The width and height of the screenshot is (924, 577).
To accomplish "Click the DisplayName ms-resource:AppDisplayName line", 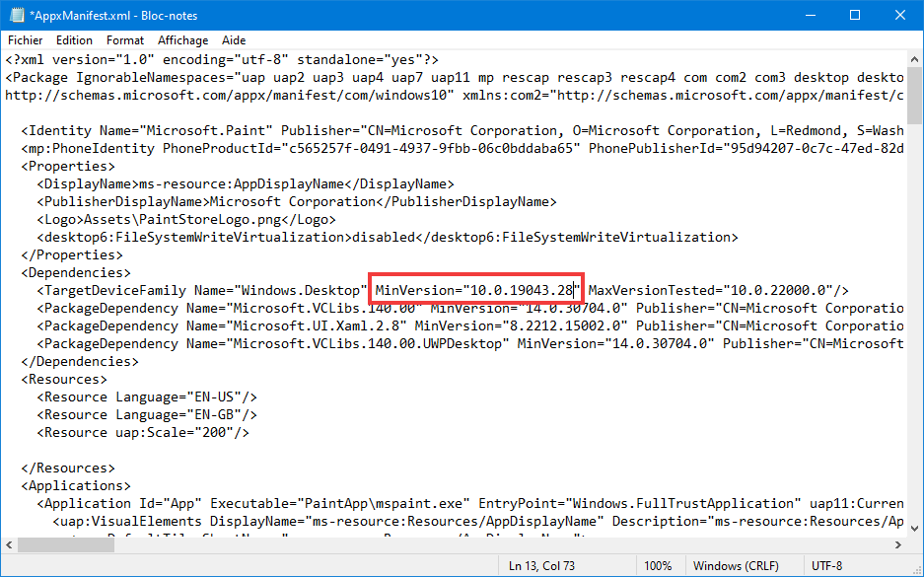I will (x=246, y=183).
